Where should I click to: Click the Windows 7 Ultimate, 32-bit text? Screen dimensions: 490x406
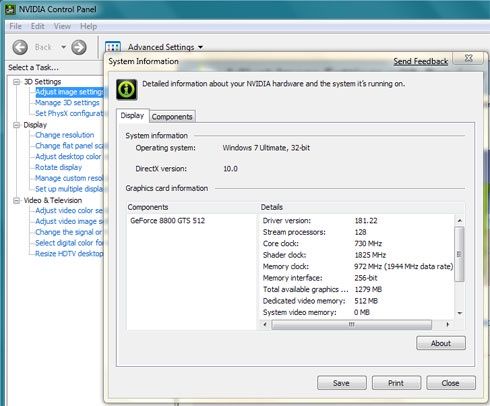[x=266, y=148]
